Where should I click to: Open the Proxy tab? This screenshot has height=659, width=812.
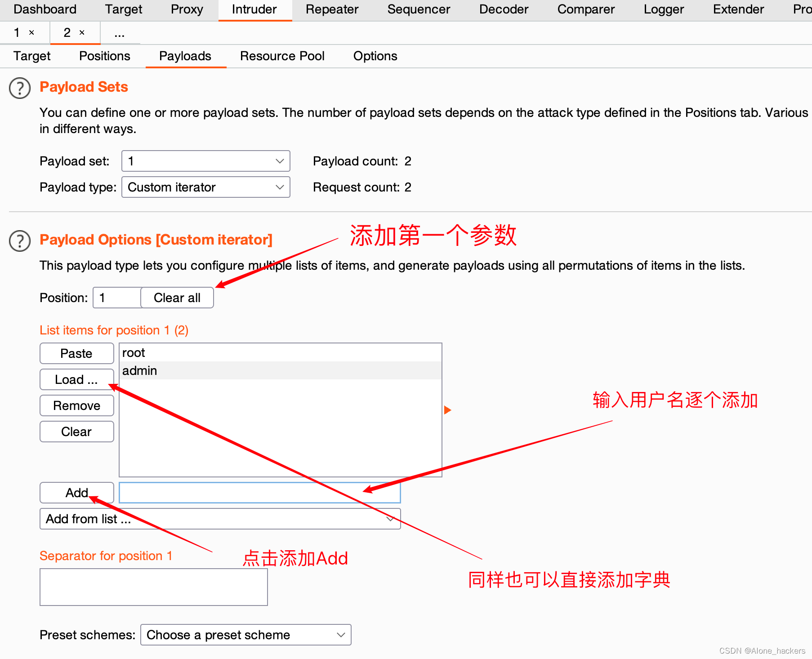coord(187,9)
